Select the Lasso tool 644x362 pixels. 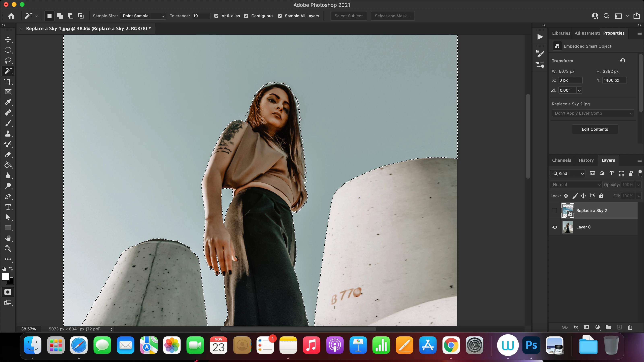pos(8,61)
